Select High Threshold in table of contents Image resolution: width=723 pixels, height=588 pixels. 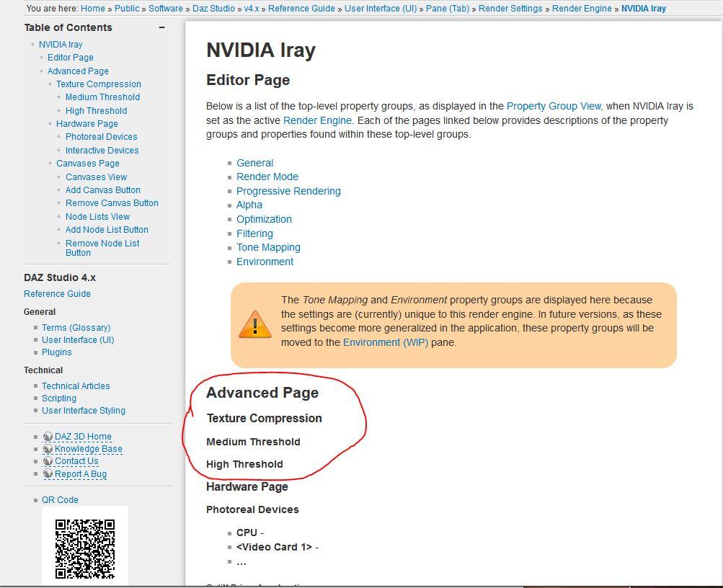[x=96, y=110]
